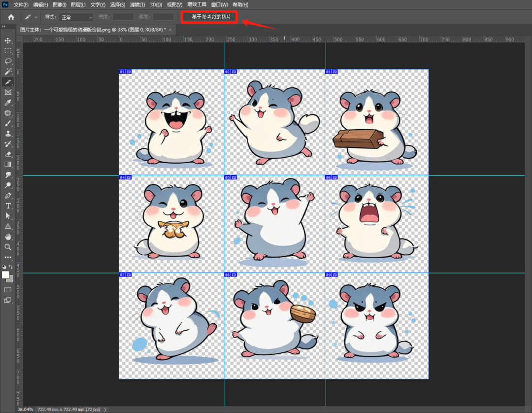Viewport: 532px width, 413px height.
Task: Open the 视图(V) menu
Action: [x=175, y=5]
